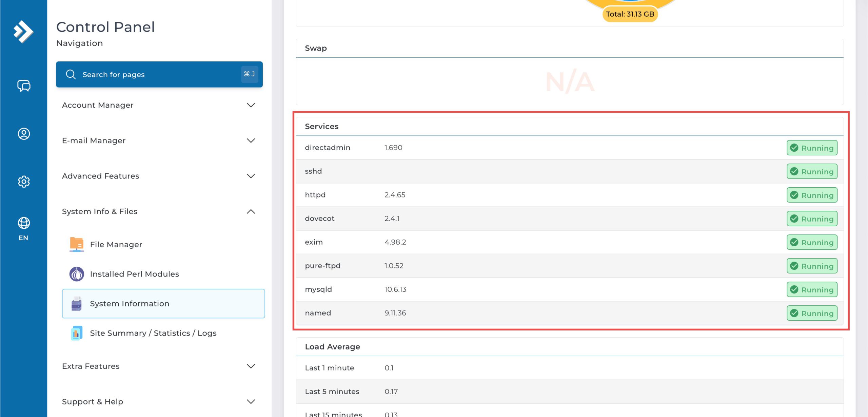Click the magnifier icon in search bar
Screen dimensions: 868x417
coord(71,74)
